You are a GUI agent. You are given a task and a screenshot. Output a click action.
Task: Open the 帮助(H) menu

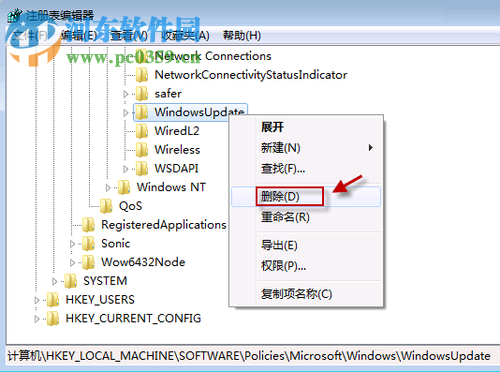pos(242,35)
